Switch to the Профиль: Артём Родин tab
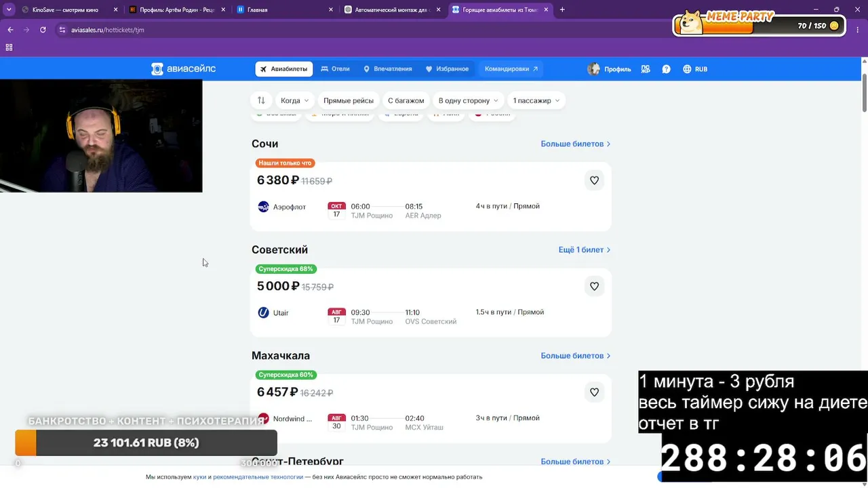 click(x=176, y=9)
